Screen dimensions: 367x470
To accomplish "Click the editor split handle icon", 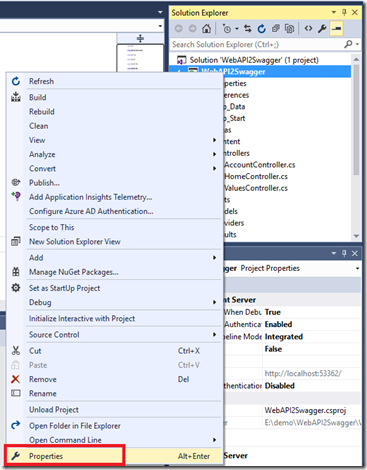I will 140,38.
